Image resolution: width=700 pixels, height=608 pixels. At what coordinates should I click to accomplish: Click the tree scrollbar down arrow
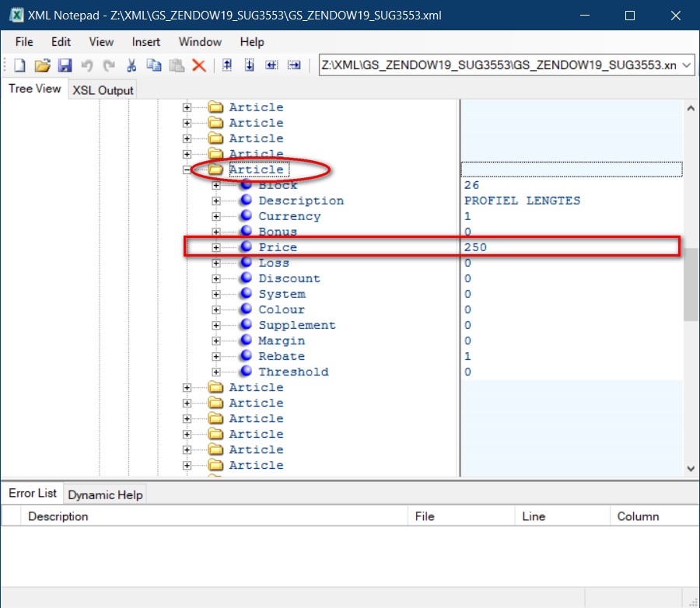pyautogui.click(x=691, y=469)
